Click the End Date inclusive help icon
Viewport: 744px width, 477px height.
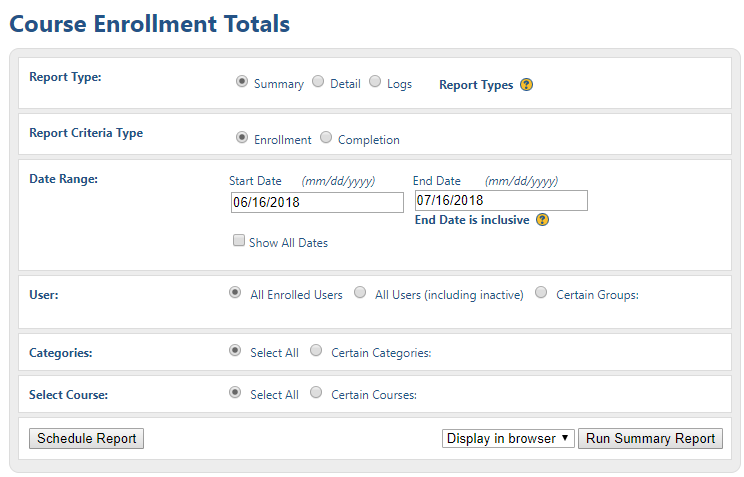click(x=542, y=220)
